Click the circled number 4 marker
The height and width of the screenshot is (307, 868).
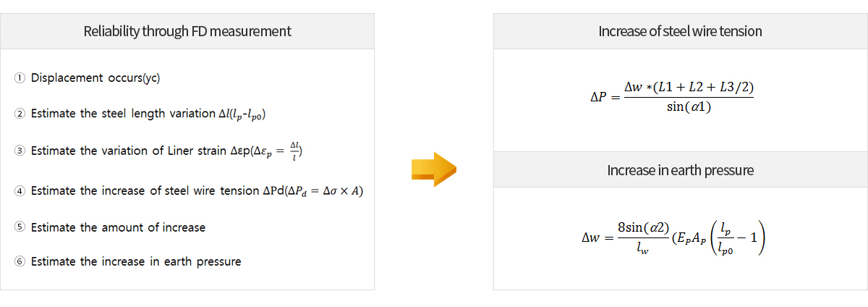pos(20,191)
